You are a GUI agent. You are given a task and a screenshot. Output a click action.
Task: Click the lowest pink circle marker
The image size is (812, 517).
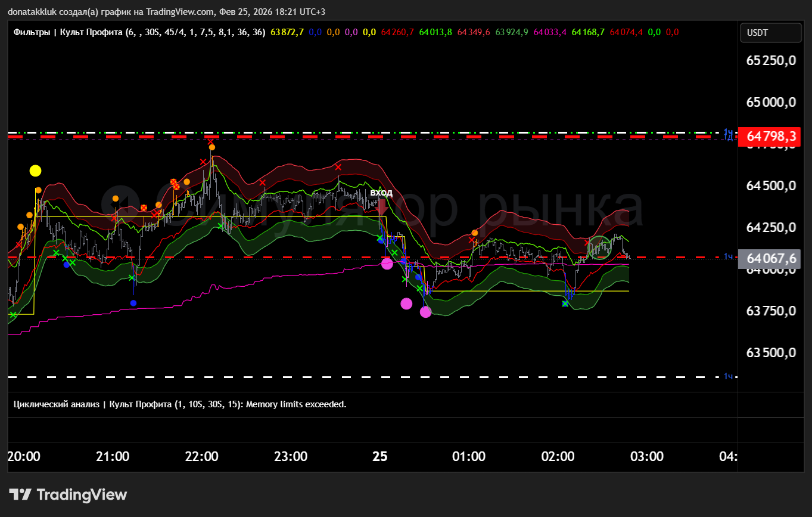[x=425, y=312]
